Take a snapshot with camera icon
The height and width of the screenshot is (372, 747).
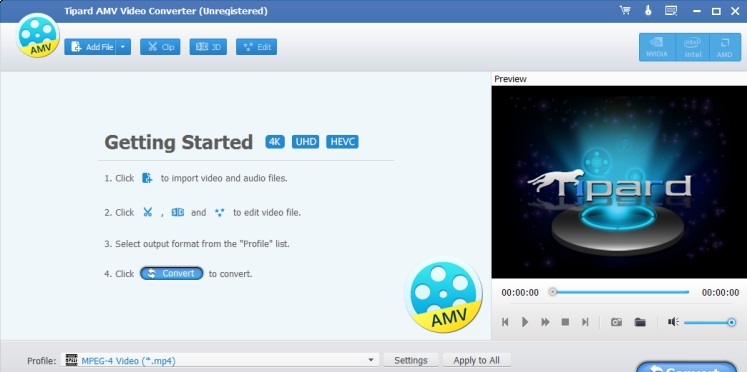tap(616, 322)
